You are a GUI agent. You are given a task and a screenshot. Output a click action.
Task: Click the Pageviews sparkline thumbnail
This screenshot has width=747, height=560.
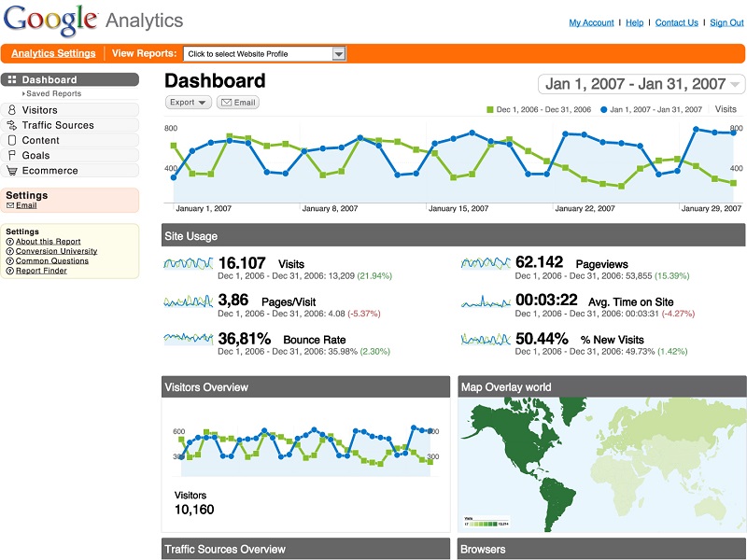click(486, 263)
